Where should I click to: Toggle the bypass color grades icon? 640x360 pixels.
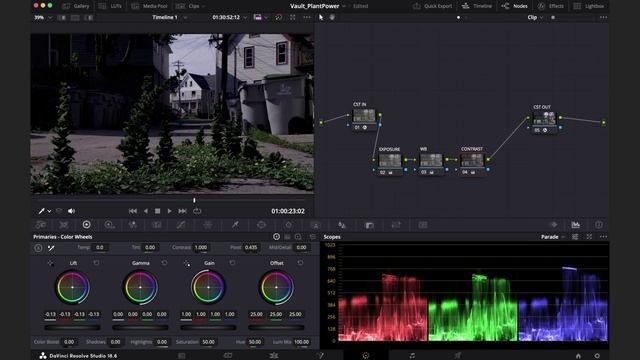pyautogui.click(x=278, y=18)
